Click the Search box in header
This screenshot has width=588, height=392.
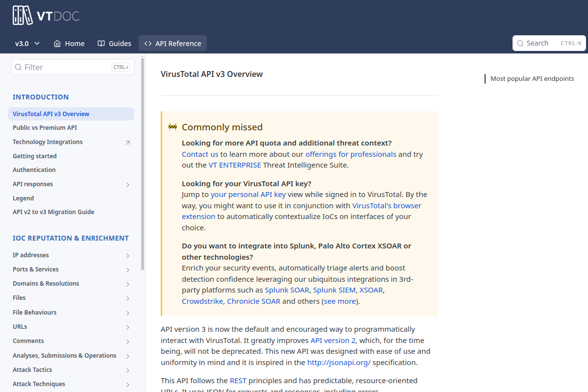[549, 43]
